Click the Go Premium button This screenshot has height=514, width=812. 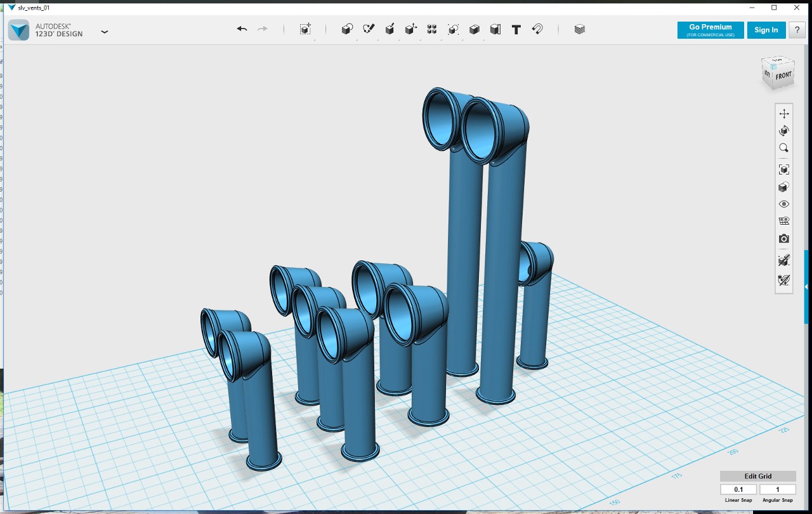coord(710,30)
